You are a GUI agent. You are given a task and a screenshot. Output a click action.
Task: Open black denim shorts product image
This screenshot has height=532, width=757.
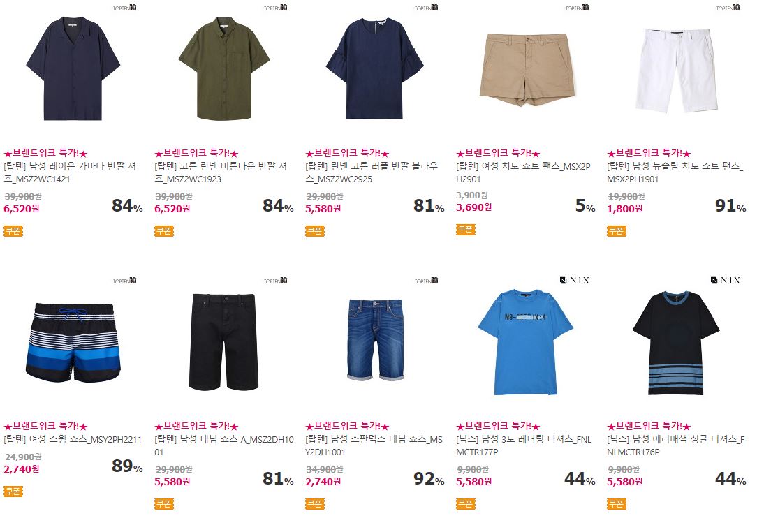tap(223, 342)
